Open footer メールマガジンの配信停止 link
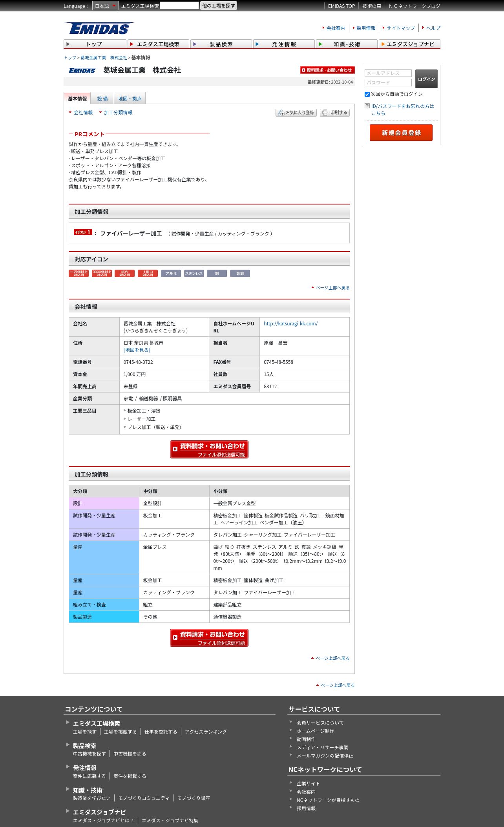Screen dimensions: 504x827 325,756
